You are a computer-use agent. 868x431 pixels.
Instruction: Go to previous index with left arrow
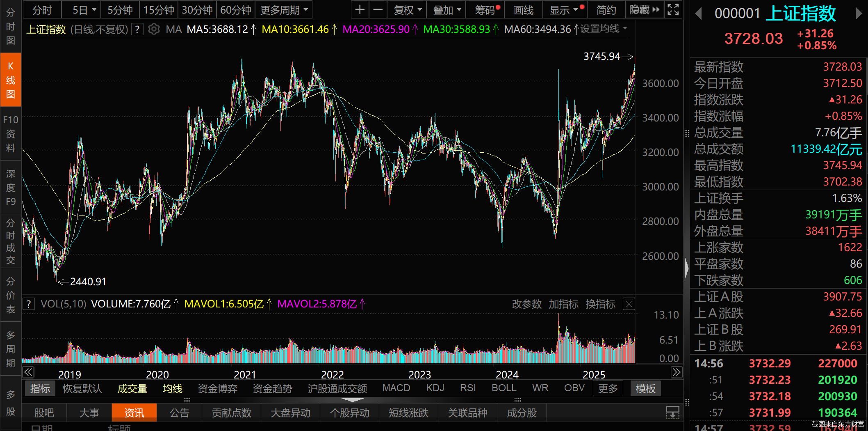click(x=699, y=14)
